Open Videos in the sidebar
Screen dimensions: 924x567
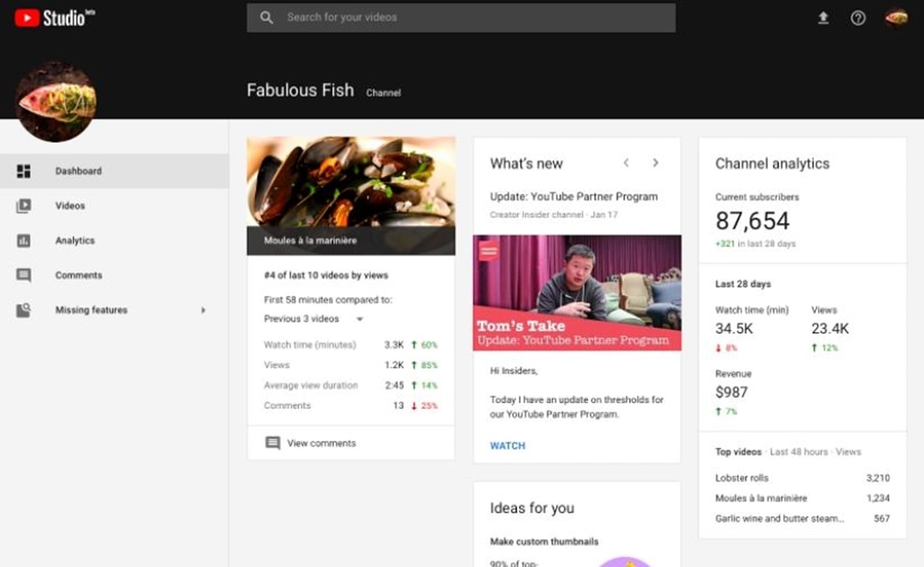pyautogui.click(x=114, y=206)
